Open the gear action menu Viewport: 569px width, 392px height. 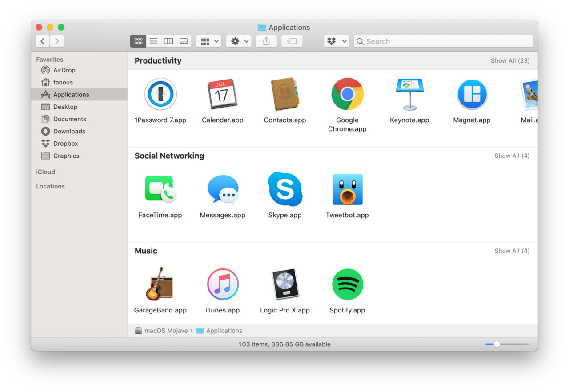(x=239, y=41)
